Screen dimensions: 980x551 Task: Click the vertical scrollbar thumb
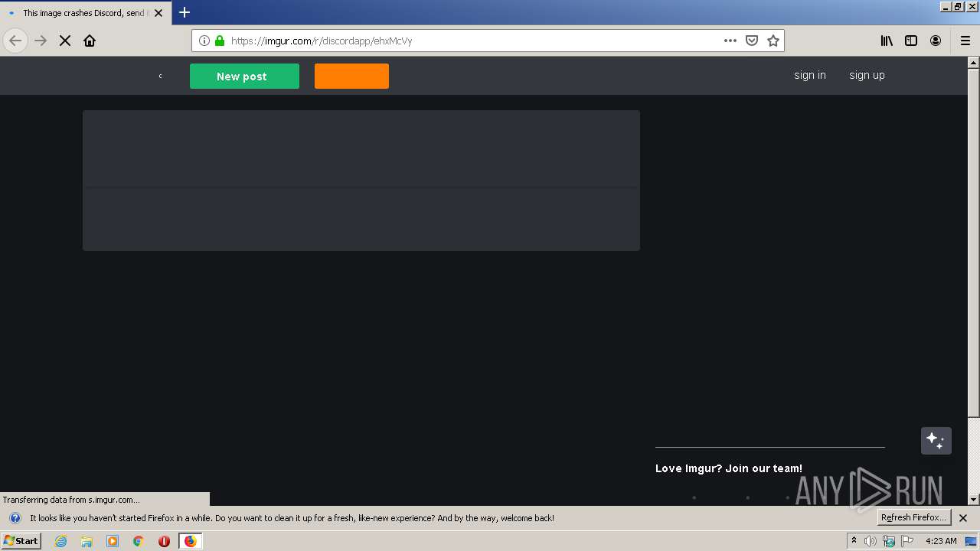(x=974, y=243)
